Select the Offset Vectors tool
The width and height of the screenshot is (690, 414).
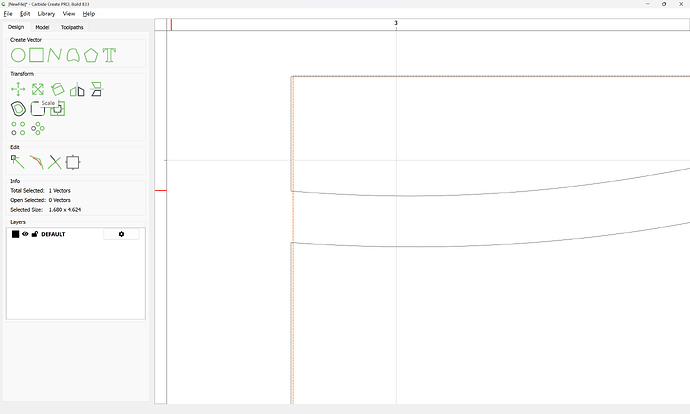pyautogui.click(x=18, y=108)
